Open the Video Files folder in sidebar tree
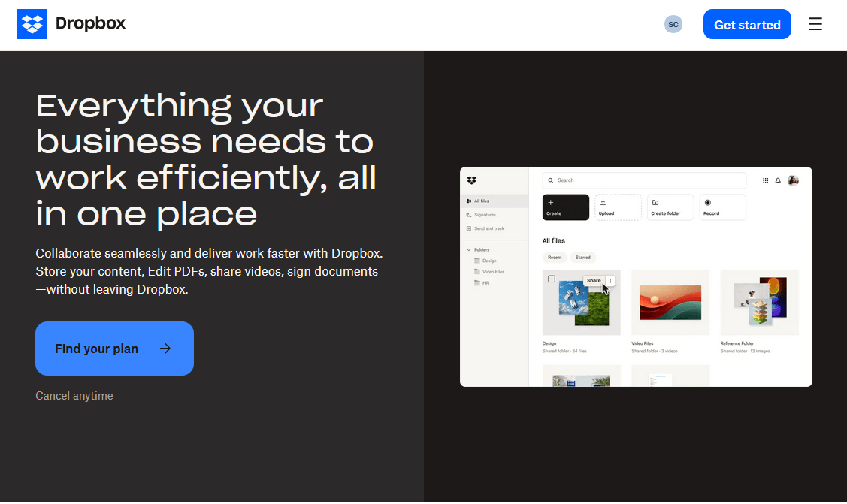This screenshot has height=504, width=847. (489, 272)
